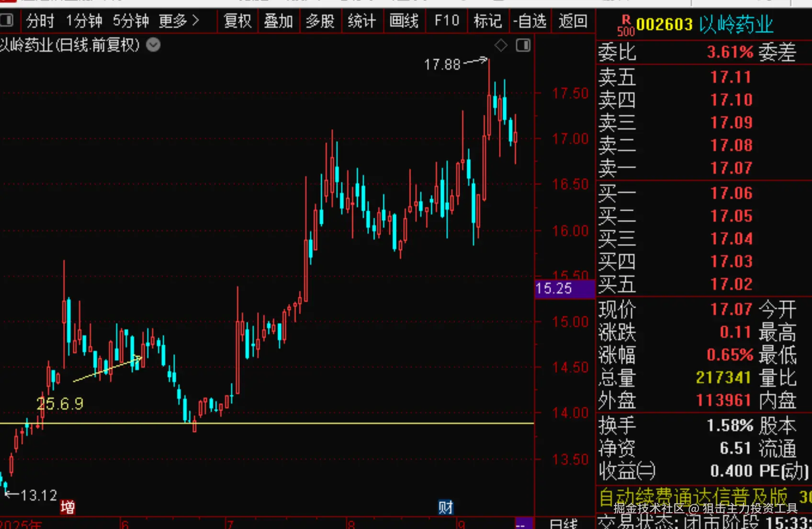Image resolution: width=812 pixels, height=529 pixels.
Task: Click the 标记 mark button
Action: coord(487,21)
